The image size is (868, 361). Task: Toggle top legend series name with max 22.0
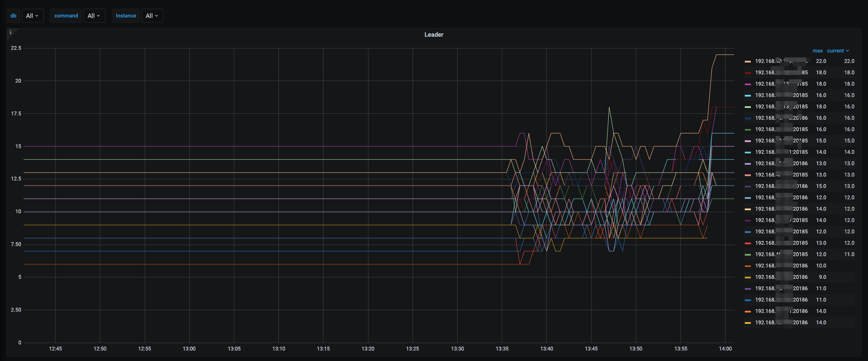[781, 62]
